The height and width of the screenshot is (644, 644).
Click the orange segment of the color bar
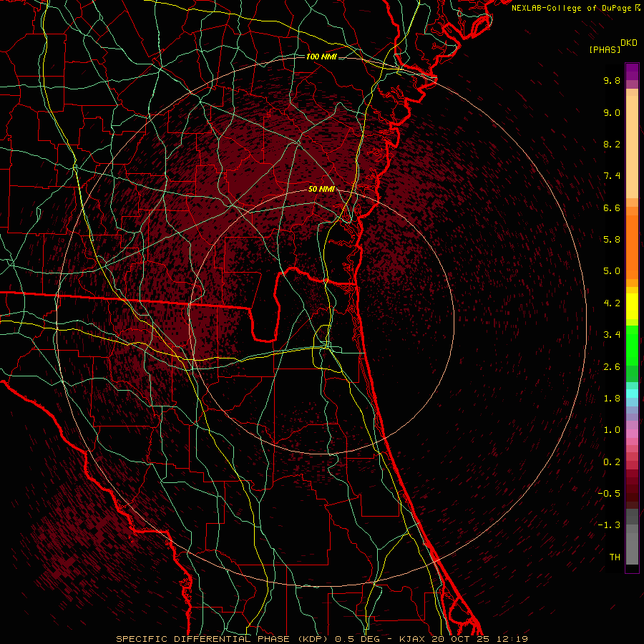click(632, 246)
